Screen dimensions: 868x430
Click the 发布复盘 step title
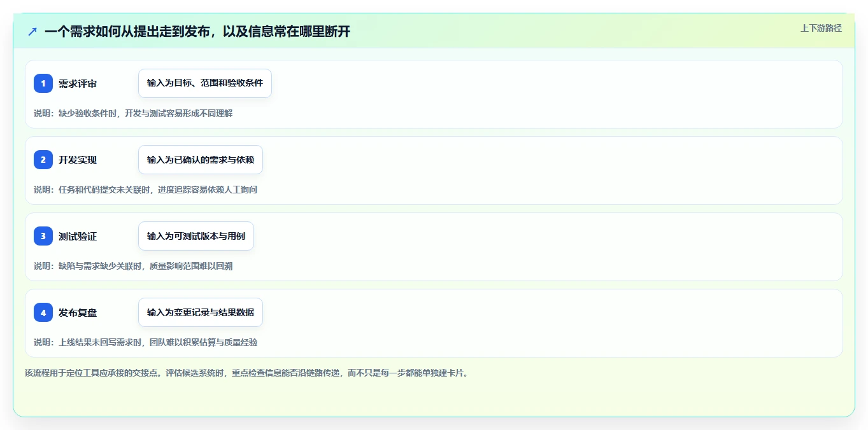click(78, 313)
